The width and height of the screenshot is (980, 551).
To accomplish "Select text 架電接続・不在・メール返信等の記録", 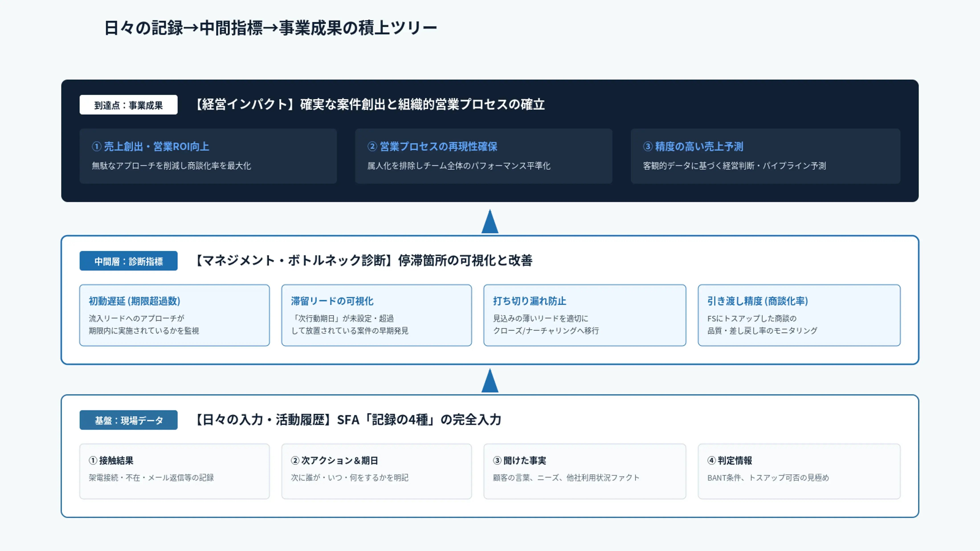I will tap(151, 478).
